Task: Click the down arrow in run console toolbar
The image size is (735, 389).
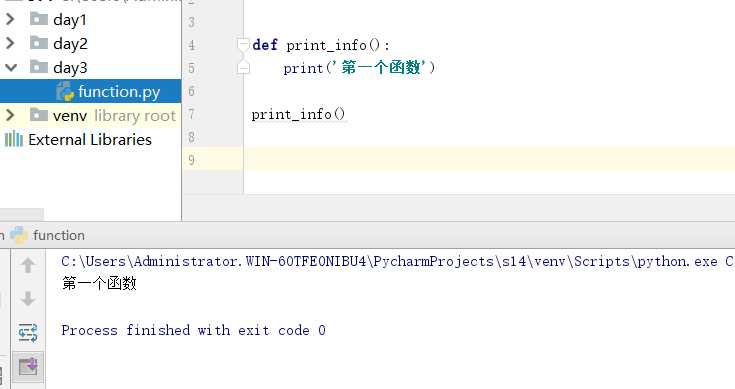Action: (x=28, y=298)
